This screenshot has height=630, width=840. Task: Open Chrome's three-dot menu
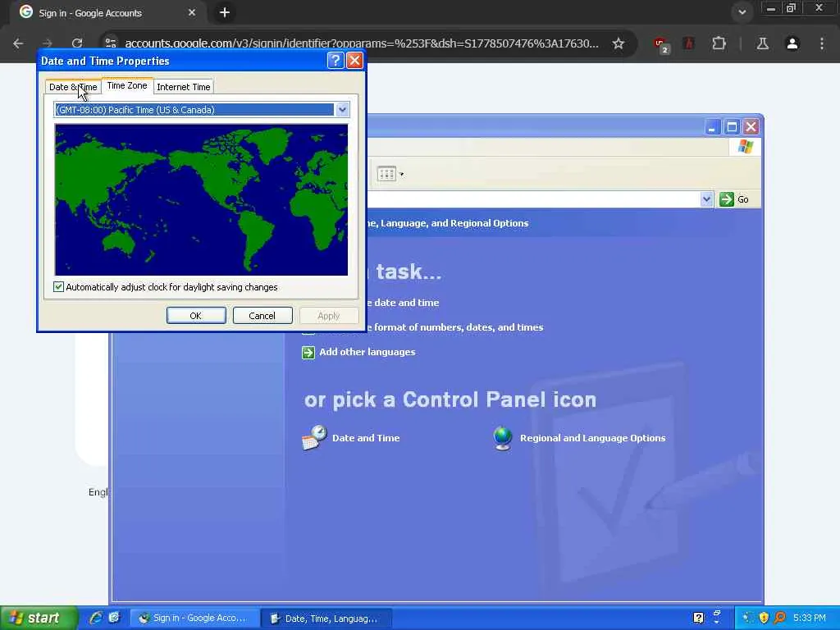click(822, 43)
